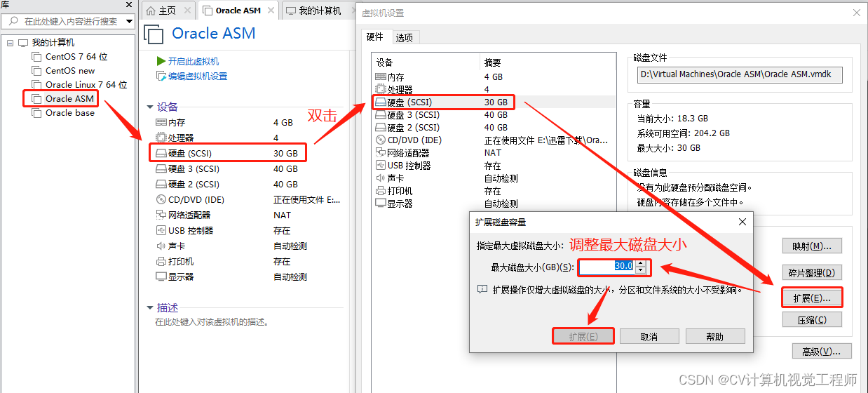Image resolution: width=868 pixels, height=393 pixels.
Task: Collapse the 我的计算机 tree node
Action: click(x=10, y=43)
